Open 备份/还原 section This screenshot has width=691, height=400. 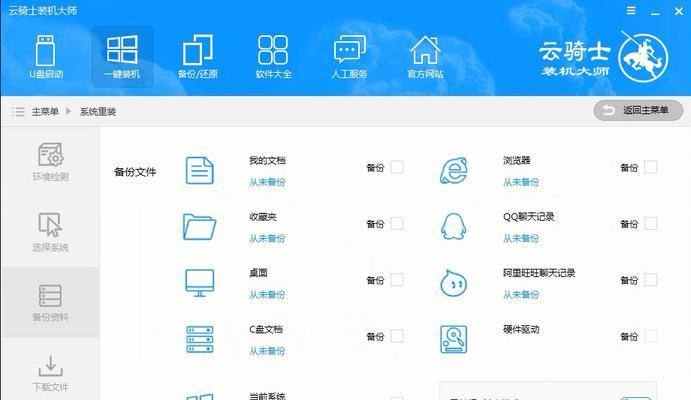pyautogui.click(x=197, y=56)
